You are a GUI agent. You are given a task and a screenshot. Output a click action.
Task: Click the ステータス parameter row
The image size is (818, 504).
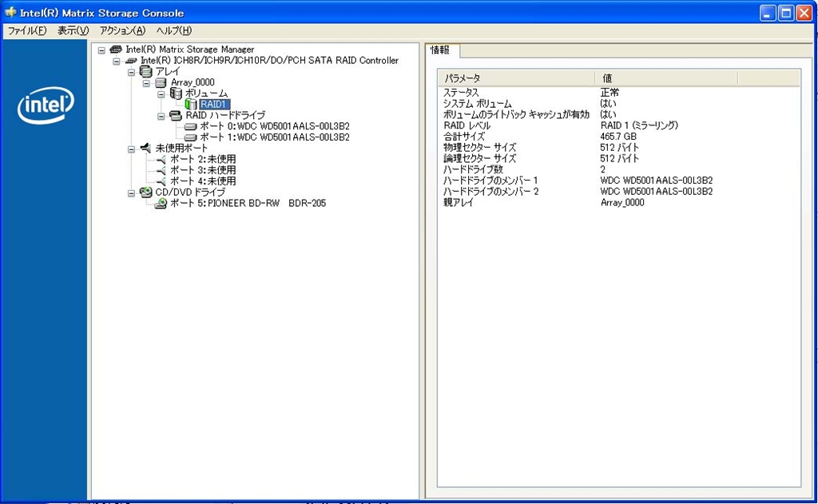(461, 93)
